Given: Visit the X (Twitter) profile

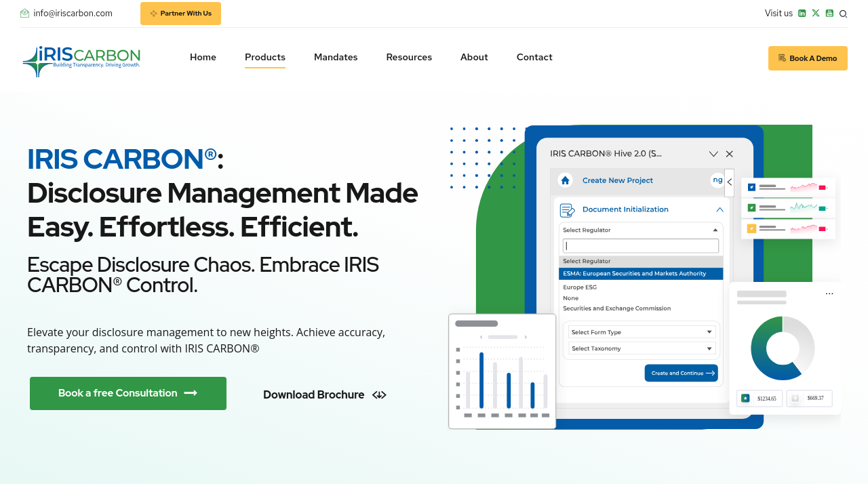Looking at the screenshot, I should point(816,14).
